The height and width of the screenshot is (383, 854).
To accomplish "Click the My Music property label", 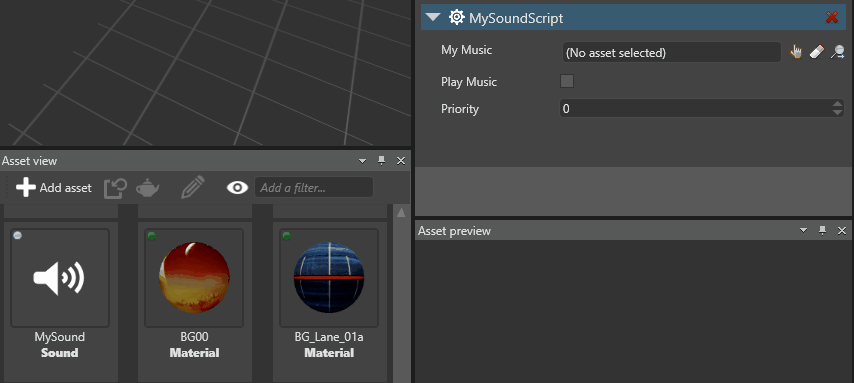I will [466, 50].
